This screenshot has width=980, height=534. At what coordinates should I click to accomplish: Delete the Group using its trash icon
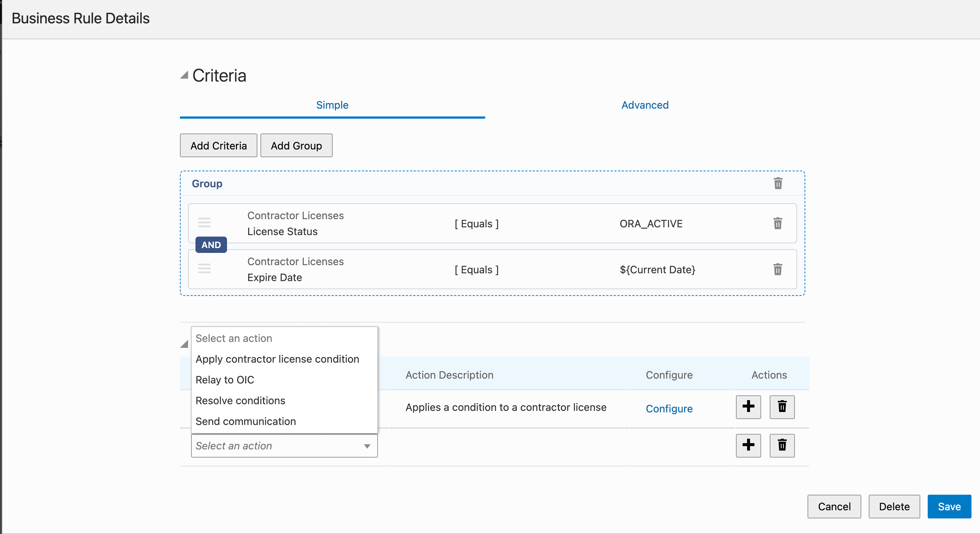pos(778,183)
